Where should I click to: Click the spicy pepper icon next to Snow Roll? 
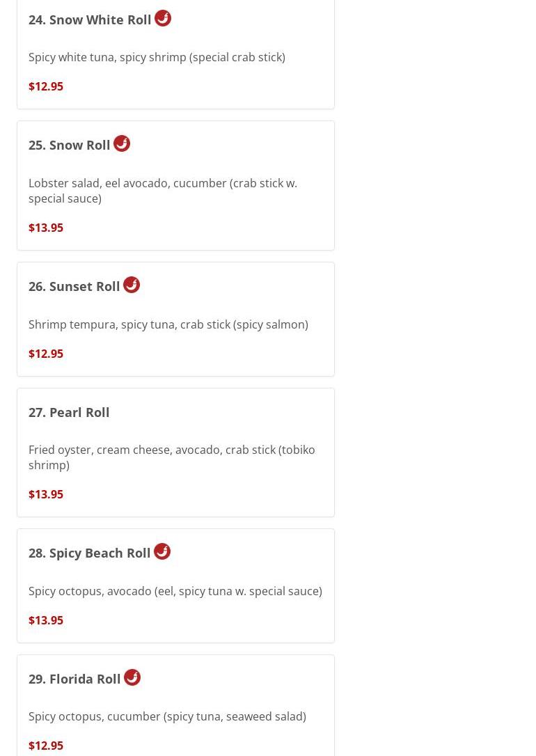pos(122,143)
